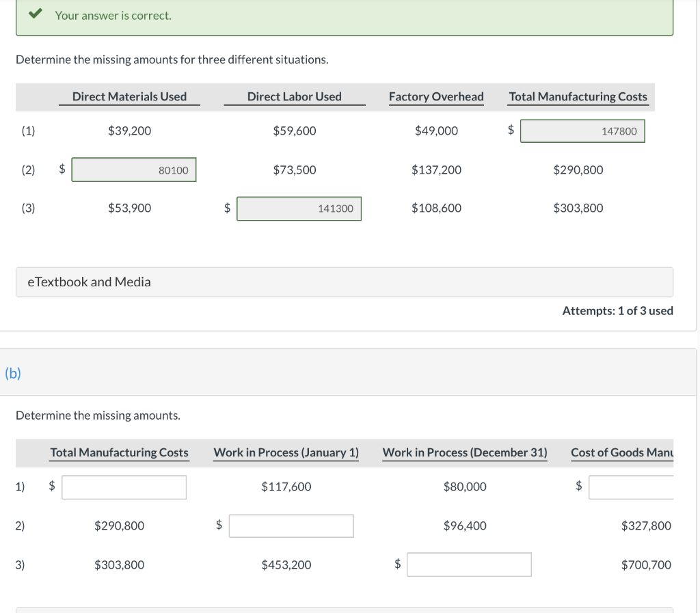Viewport: 700px width, 613px height.
Task: Click the $108,600 factory overhead value
Action: pyautogui.click(x=436, y=208)
